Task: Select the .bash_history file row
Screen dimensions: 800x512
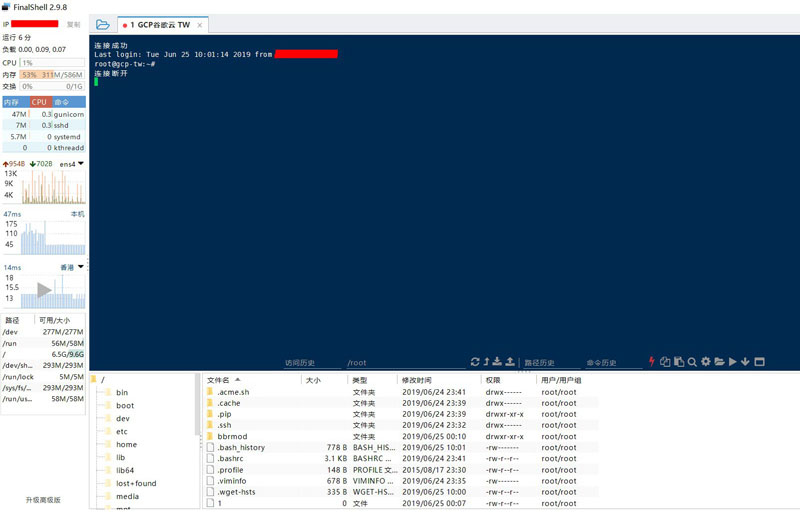Action: tap(401, 448)
